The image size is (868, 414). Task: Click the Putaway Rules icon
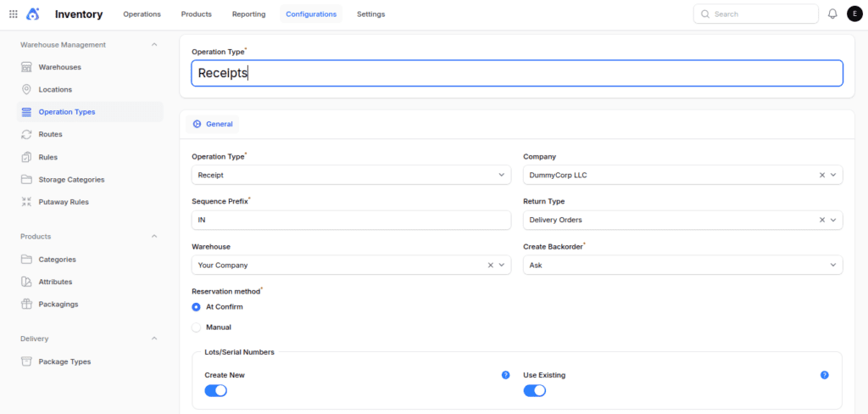tap(26, 202)
